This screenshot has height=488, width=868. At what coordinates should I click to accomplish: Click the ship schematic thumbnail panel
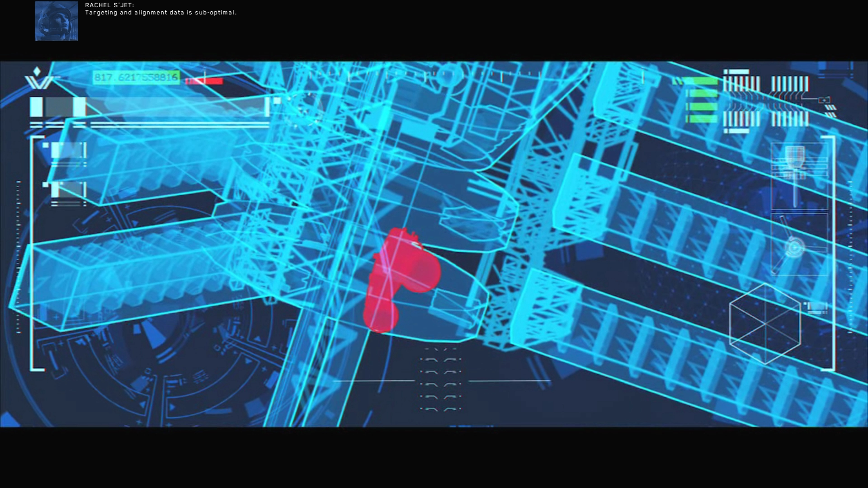click(799, 176)
